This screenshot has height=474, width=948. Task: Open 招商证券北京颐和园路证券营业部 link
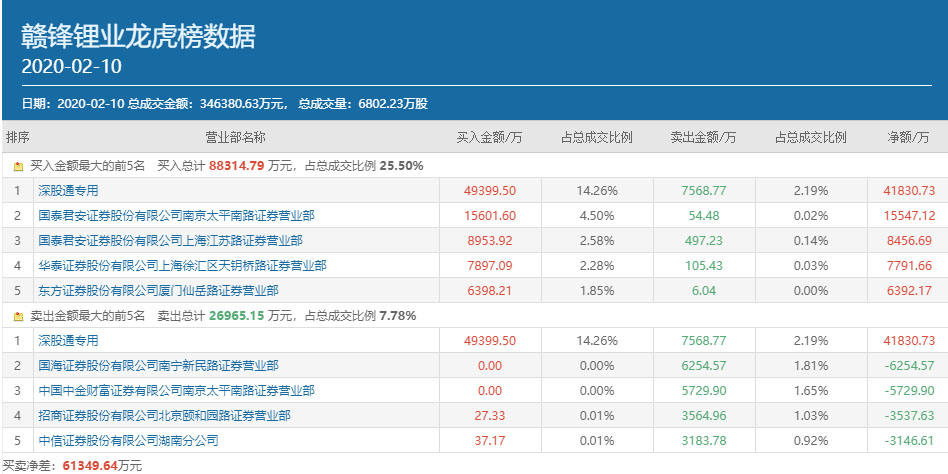[164, 415]
